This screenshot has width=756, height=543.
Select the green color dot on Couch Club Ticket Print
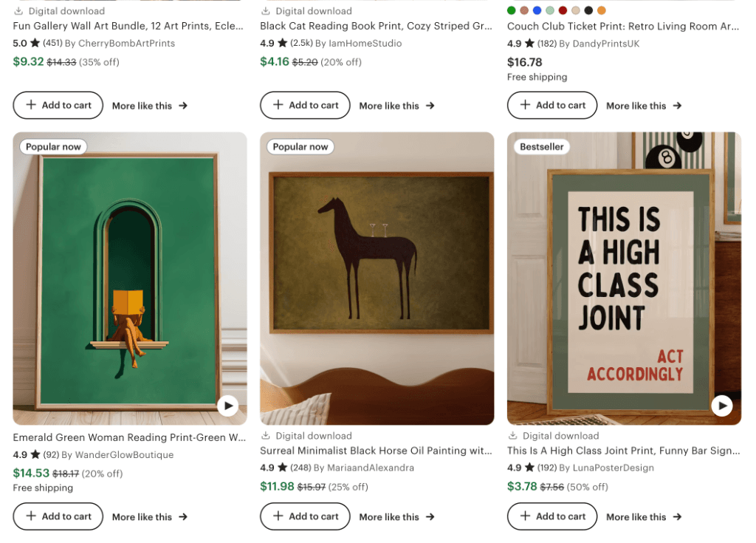(512, 10)
